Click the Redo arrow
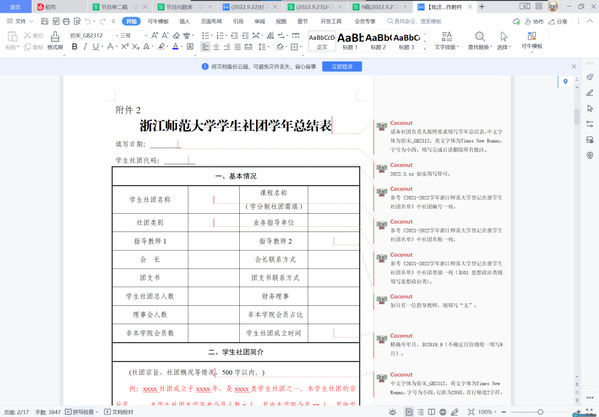Screen dimensions: 599x417 (x=102, y=21)
